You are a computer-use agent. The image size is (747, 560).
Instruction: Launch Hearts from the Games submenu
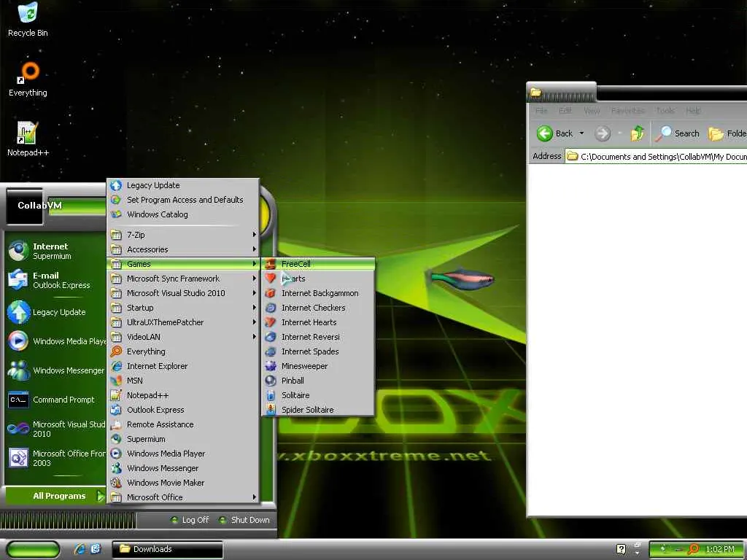point(318,279)
